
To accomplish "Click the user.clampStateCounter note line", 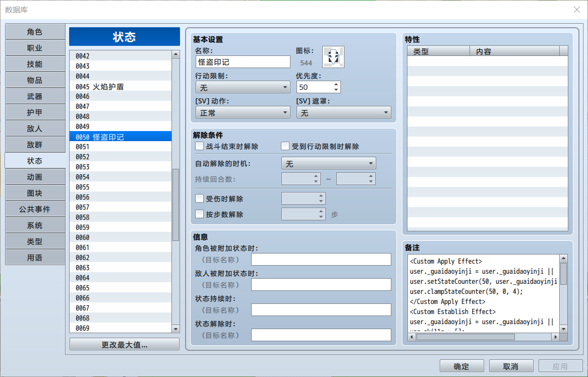I will pos(466,291).
